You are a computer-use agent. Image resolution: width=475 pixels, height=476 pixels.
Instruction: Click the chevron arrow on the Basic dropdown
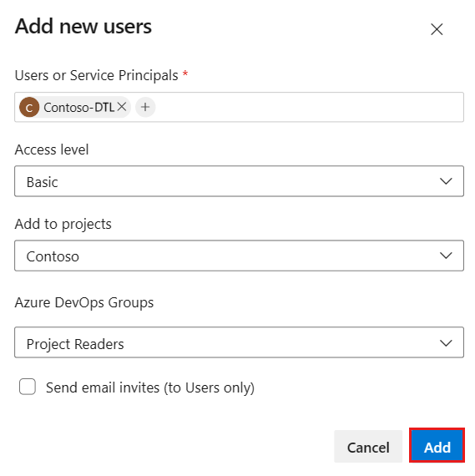(x=446, y=181)
